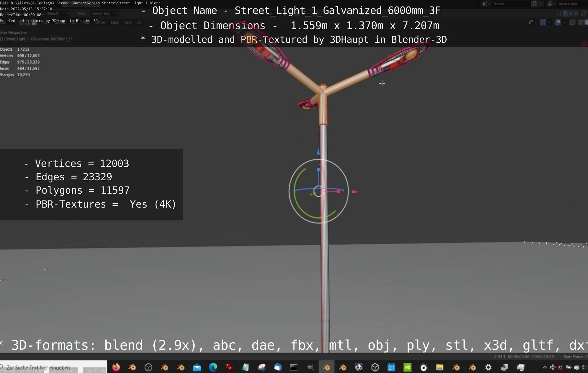Click the 'Vertices 498/12,003' statistic
Image resolution: width=588 pixels, height=373 pixels.
20,56
